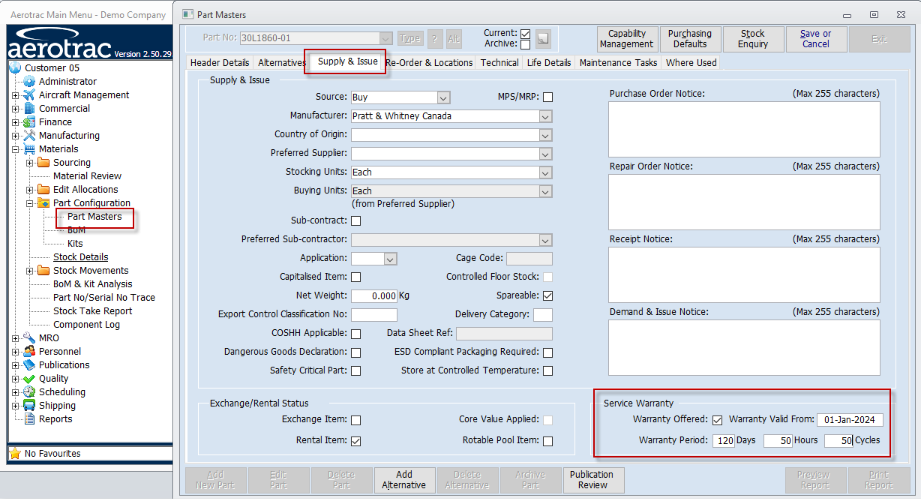This screenshot has width=921, height=499.
Task: Expand the Sourcing tree folder
Action: click(29, 163)
